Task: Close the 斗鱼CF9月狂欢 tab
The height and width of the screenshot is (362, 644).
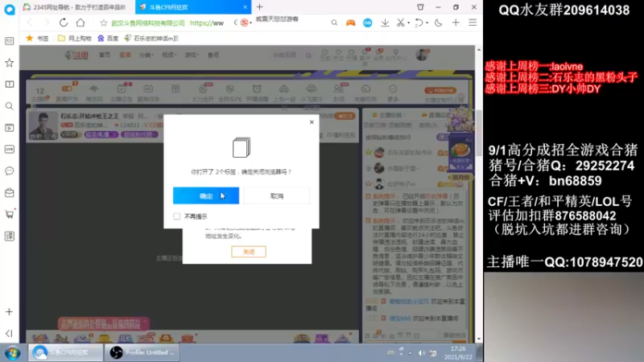Action: 246,7
